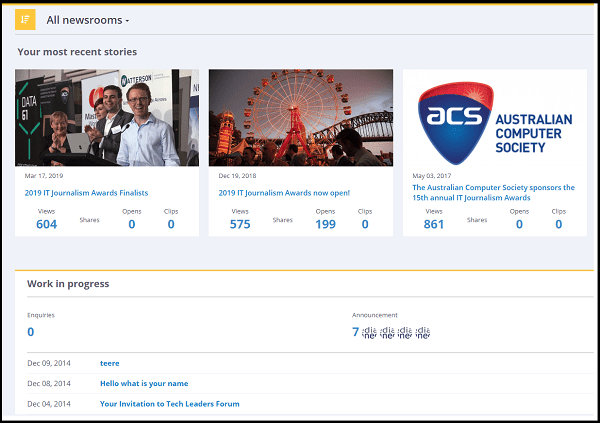Open the Hello what is your name announcement

pos(144,384)
